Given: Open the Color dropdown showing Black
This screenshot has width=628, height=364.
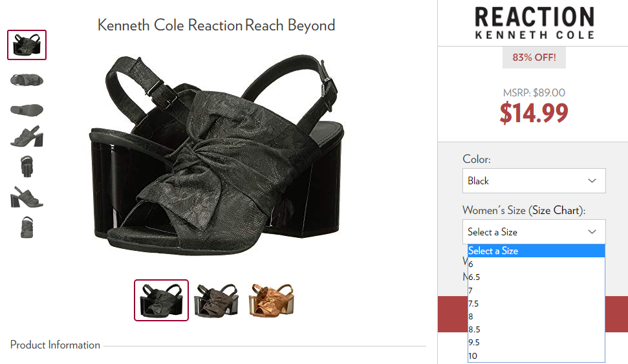Looking at the screenshot, I should point(534,180).
